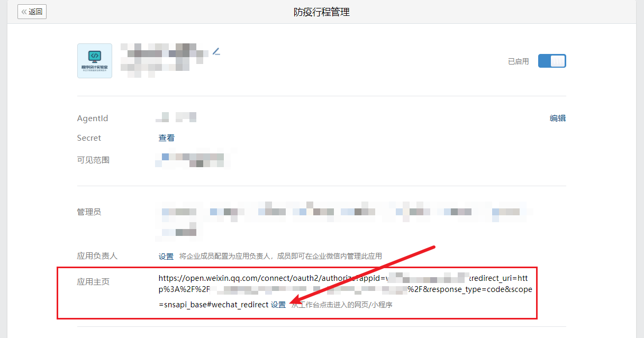The image size is (644, 338).
Task: Click the 从工作台点击进入的网页/小程序 hint
Action: (342, 305)
